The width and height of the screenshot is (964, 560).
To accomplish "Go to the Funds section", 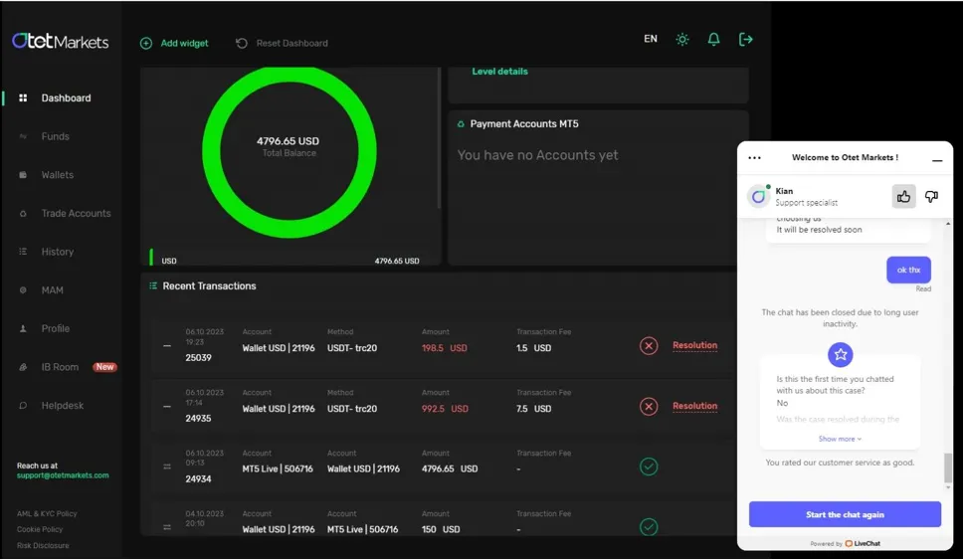I will pyautogui.click(x=56, y=136).
